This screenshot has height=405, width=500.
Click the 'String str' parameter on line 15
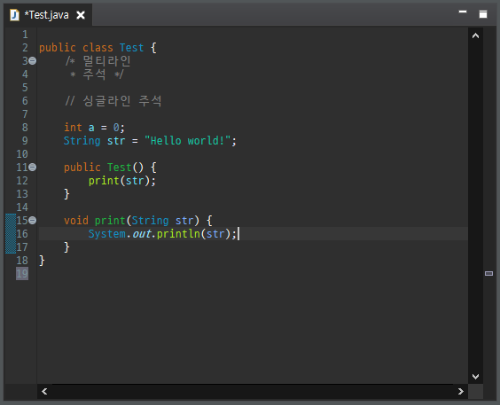tap(162, 220)
